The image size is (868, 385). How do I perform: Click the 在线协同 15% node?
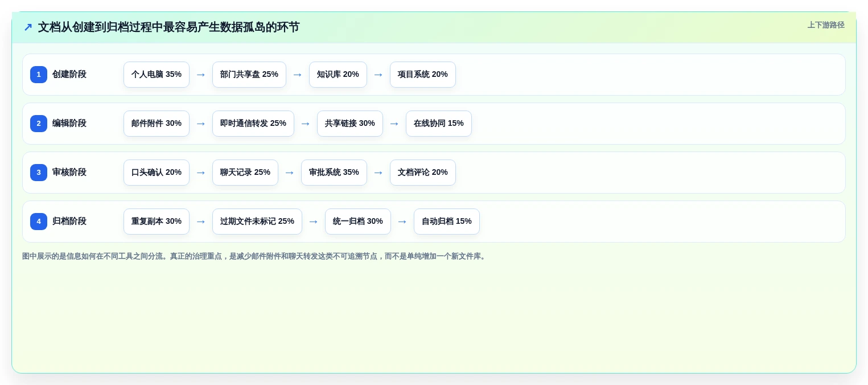tap(439, 124)
